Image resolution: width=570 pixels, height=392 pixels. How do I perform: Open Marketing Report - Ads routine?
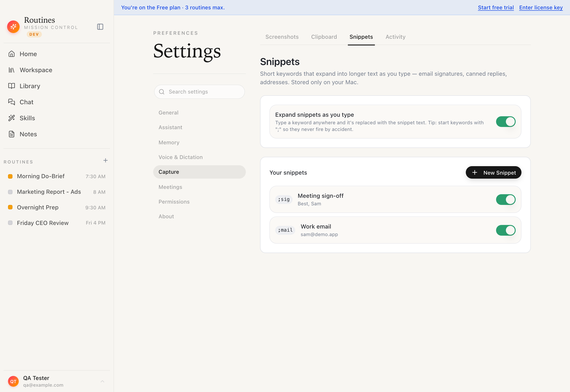(x=57, y=192)
